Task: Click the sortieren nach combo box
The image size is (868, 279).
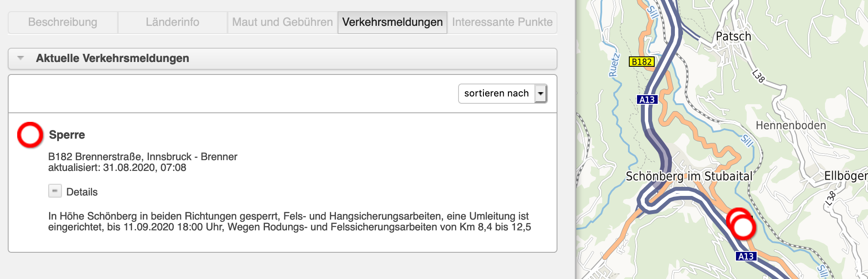Action: point(503,93)
